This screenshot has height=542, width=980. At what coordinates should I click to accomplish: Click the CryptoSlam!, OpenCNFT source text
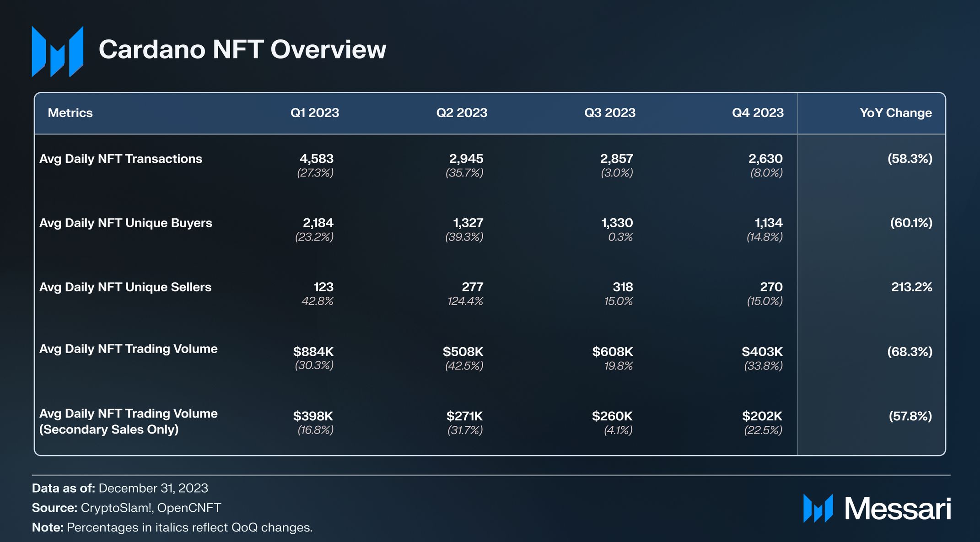click(x=151, y=508)
